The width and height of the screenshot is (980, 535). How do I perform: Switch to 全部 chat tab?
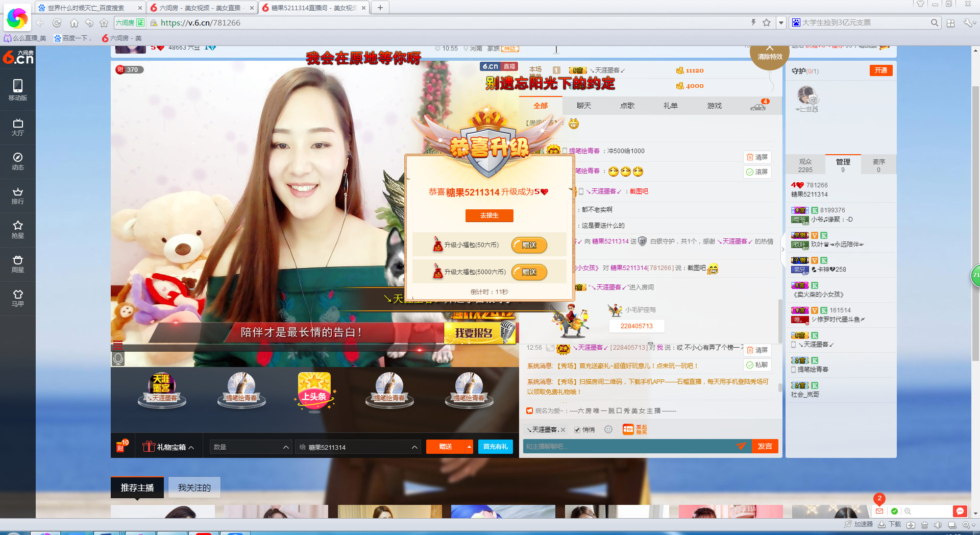click(x=541, y=106)
